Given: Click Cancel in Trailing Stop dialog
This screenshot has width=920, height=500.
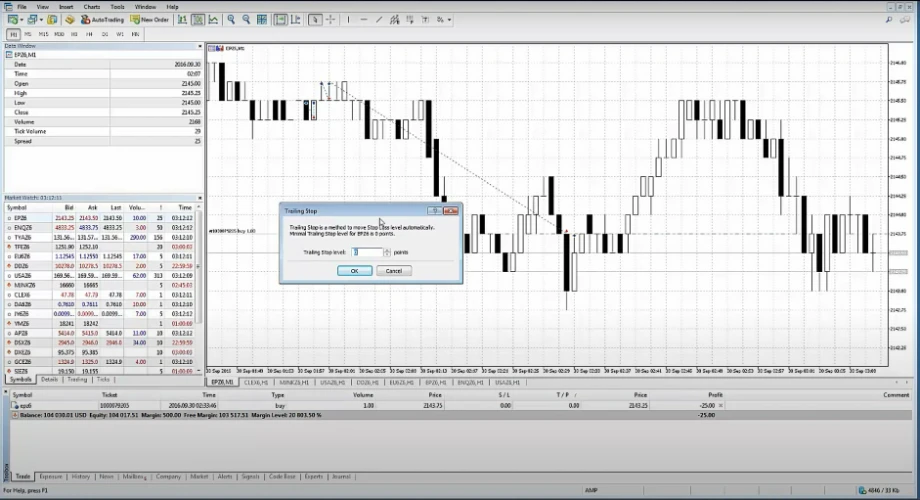Looking at the screenshot, I should click(394, 271).
